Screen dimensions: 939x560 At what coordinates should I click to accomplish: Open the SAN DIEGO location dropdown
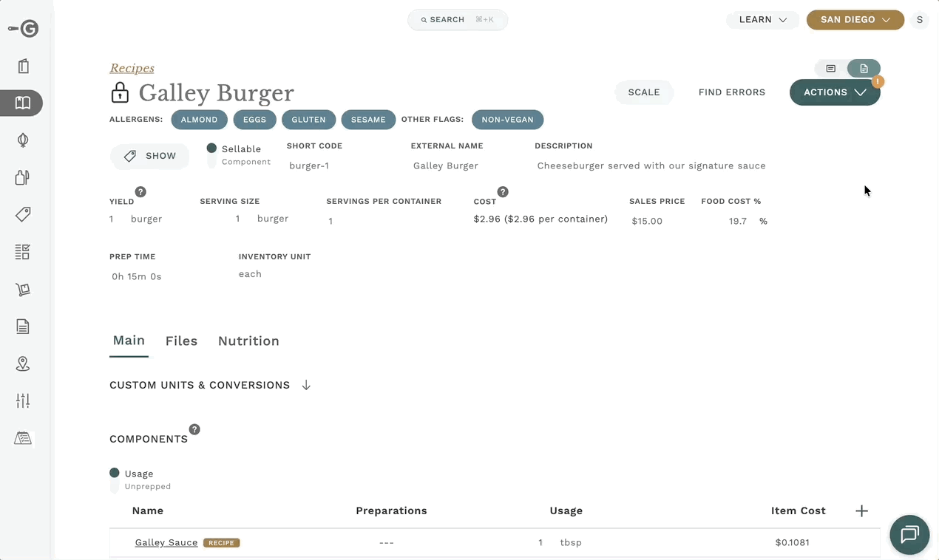click(855, 20)
